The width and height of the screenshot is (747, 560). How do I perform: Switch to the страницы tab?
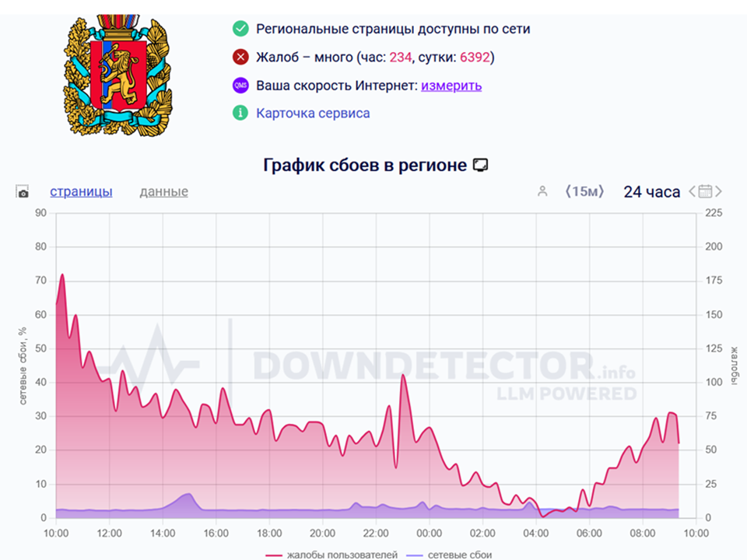tap(81, 191)
